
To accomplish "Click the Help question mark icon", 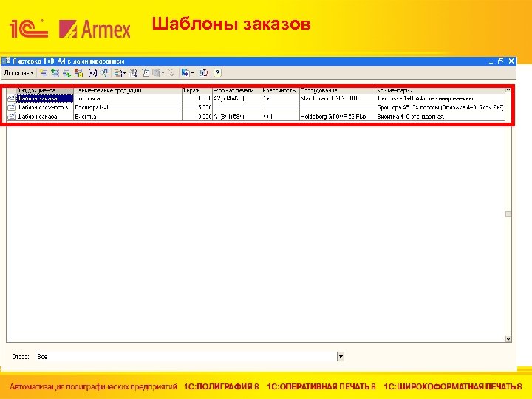I will [217, 72].
